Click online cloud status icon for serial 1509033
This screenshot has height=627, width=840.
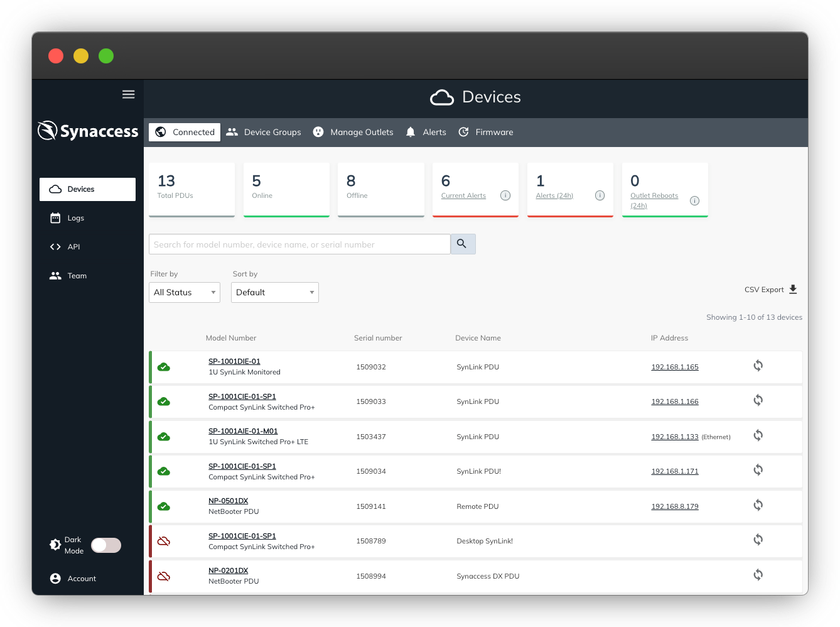pyautogui.click(x=164, y=401)
